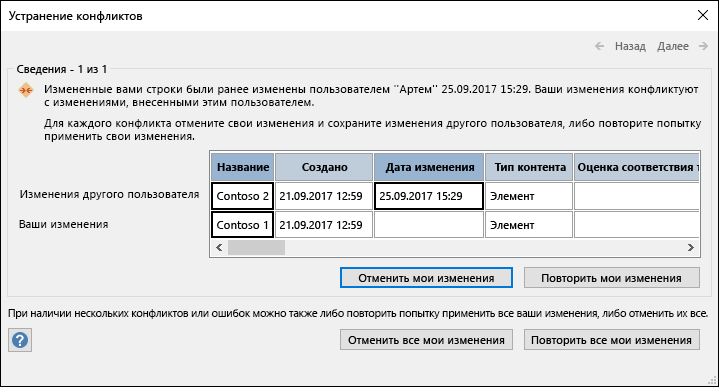This screenshot has height=387, width=719.
Task: Click Отменить мои изменения button
Action: click(426, 278)
